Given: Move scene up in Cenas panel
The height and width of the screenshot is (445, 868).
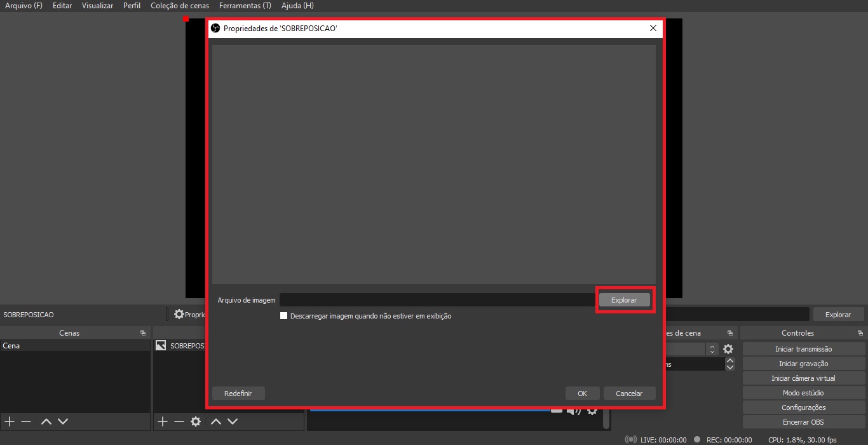Looking at the screenshot, I should 46,421.
